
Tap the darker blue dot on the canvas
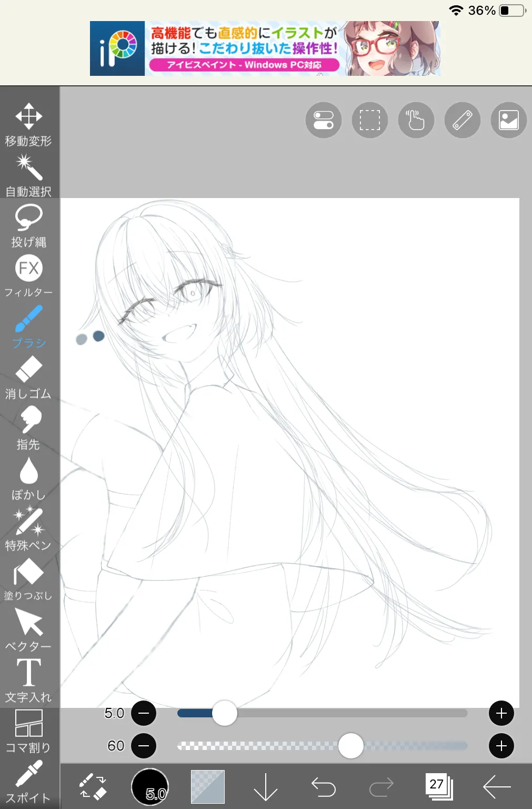[x=98, y=336]
